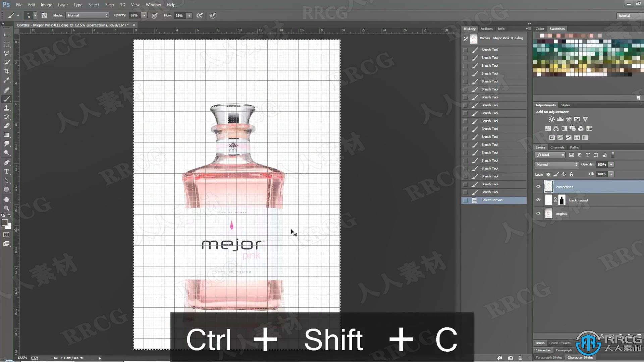Lock layer position
Viewport: 644px width, 362px height.
(563, 174)
